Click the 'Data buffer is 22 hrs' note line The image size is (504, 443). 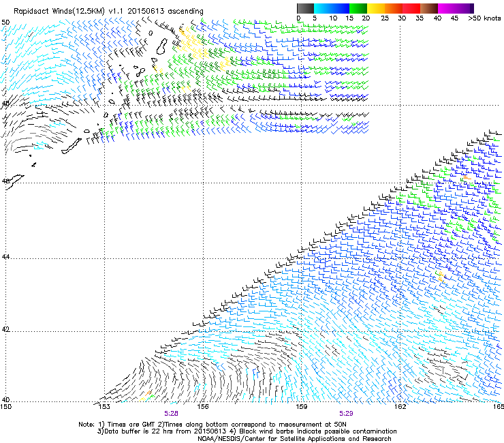pos(247,431)
